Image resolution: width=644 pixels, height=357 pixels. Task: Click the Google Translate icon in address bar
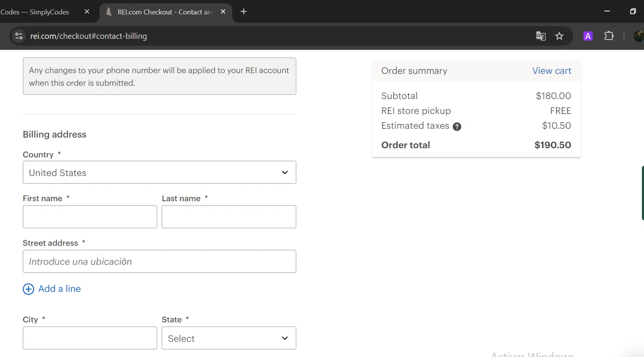(541, 36)
